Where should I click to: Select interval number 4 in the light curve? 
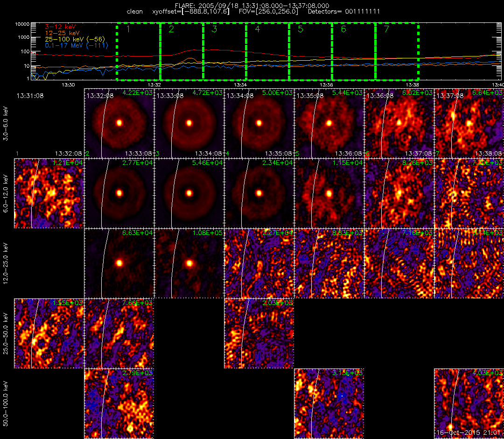(x=258, y=29)
